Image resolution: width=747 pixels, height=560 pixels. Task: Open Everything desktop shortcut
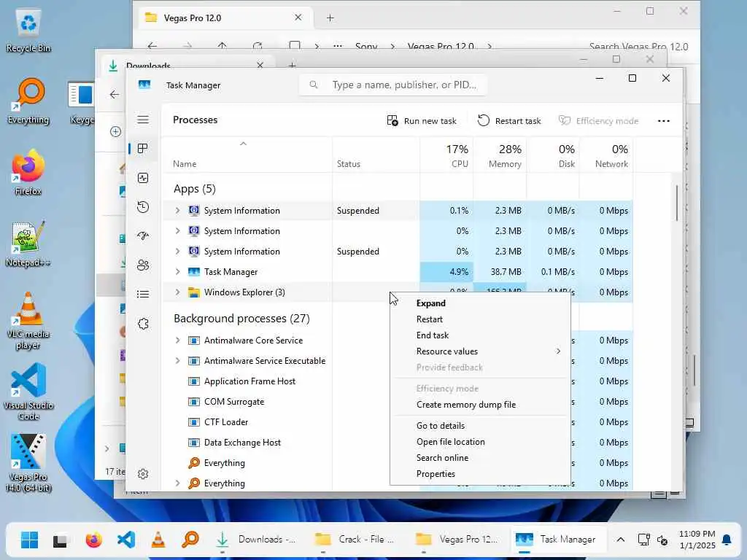pos(28,101)
